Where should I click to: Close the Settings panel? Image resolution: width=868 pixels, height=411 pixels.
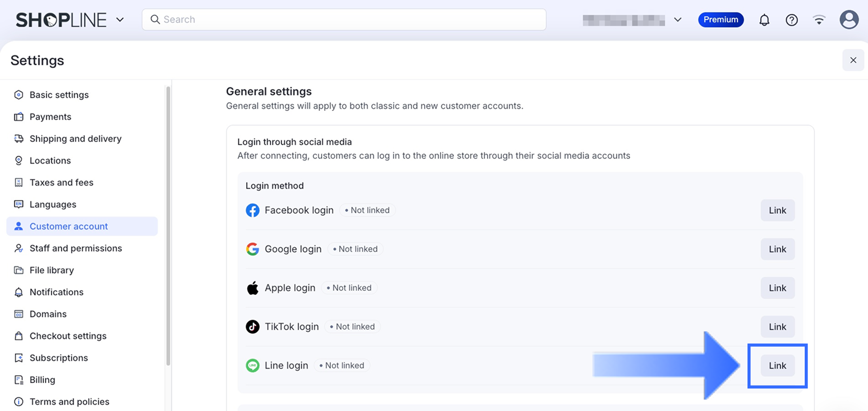tap(853, 60)
